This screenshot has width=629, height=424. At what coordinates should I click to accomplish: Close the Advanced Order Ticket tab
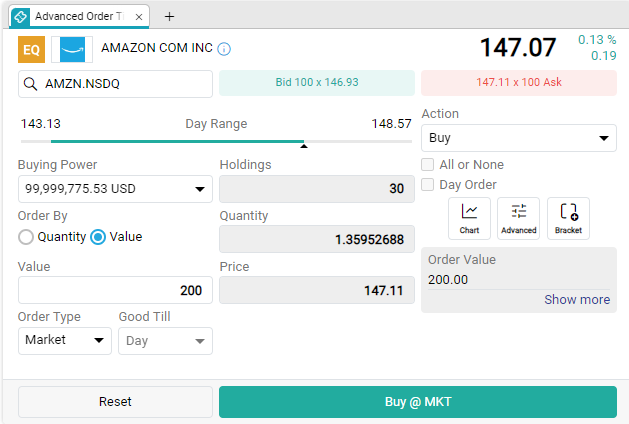pos(139,17)
